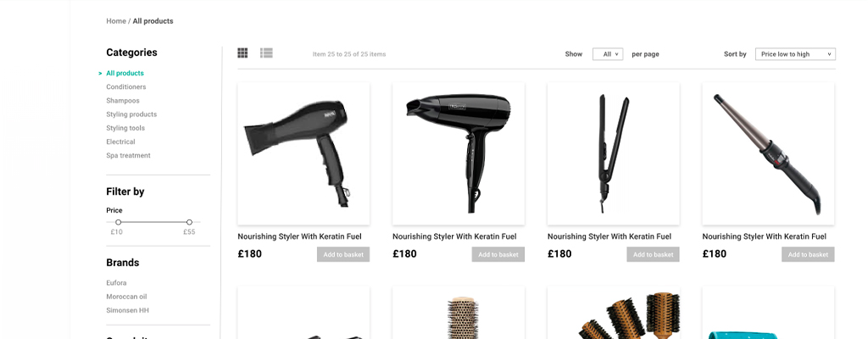Click the £10 minimum price slider handle
Screen dimensions: 868x339
point(118,222)
